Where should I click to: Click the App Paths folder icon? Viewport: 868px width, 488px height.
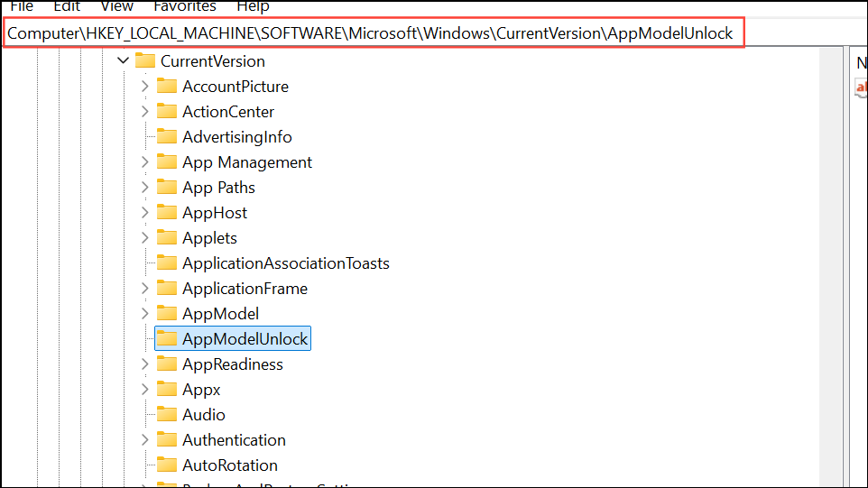(167, 187)
